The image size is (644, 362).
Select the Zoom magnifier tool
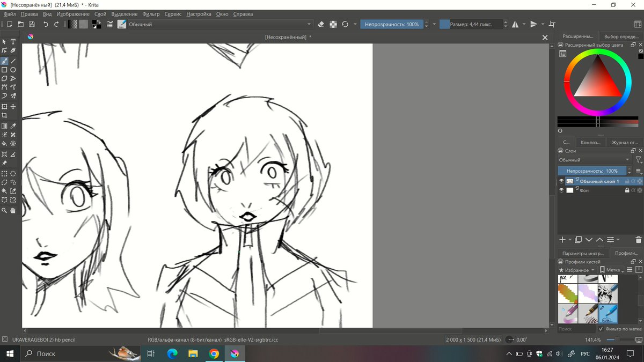point(4,211)
